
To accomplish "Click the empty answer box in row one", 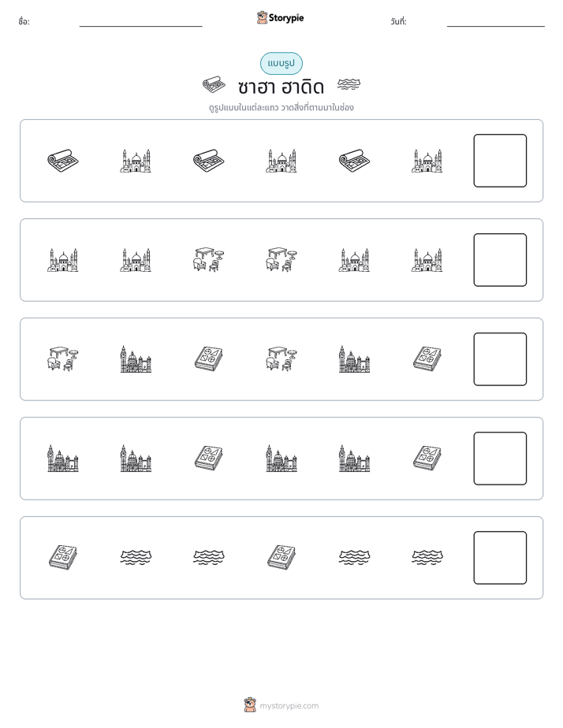I will [x=500, y=161].
